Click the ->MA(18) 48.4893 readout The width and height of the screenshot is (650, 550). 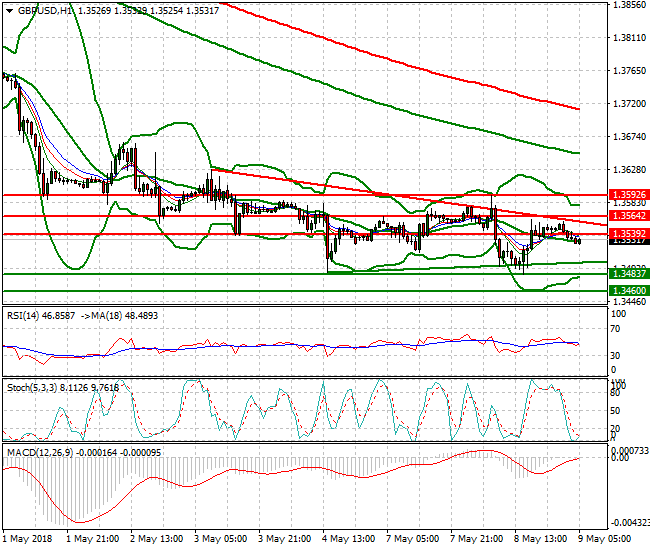119,316
